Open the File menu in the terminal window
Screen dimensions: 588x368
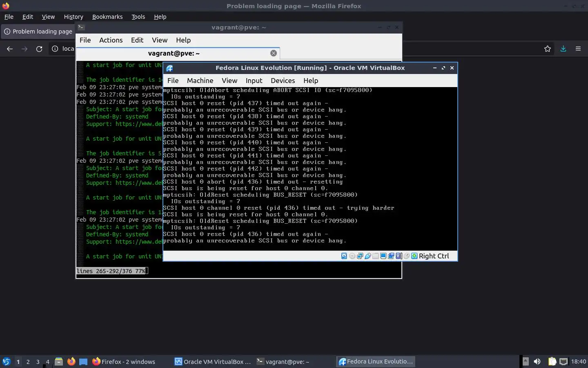pyautogui.click(x=85, y=40)
